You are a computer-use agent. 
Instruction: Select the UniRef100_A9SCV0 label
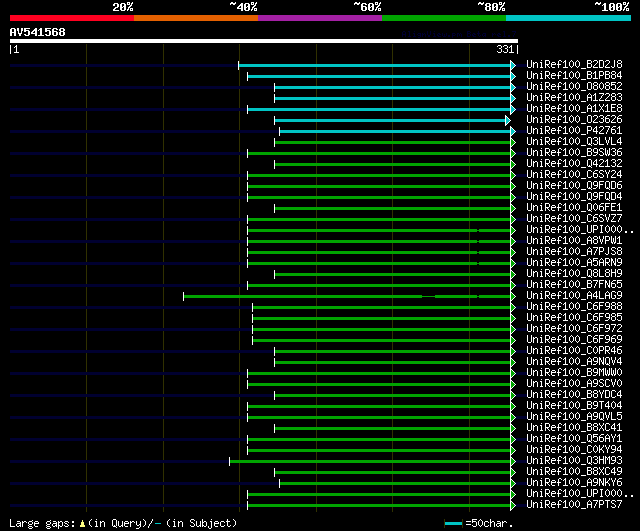click(574, 384)
